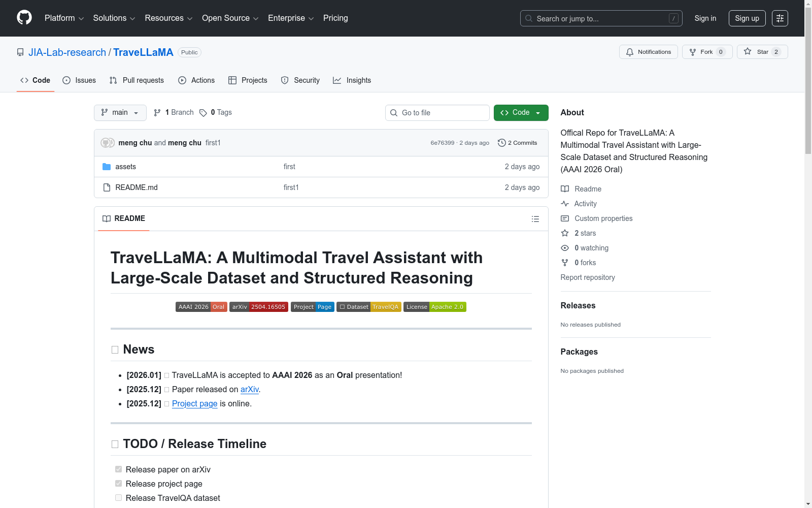Open the TraveLLaMA repository link
Image resolution: width=812 pixels, height=508 pixels.
[x=143, y=52]
